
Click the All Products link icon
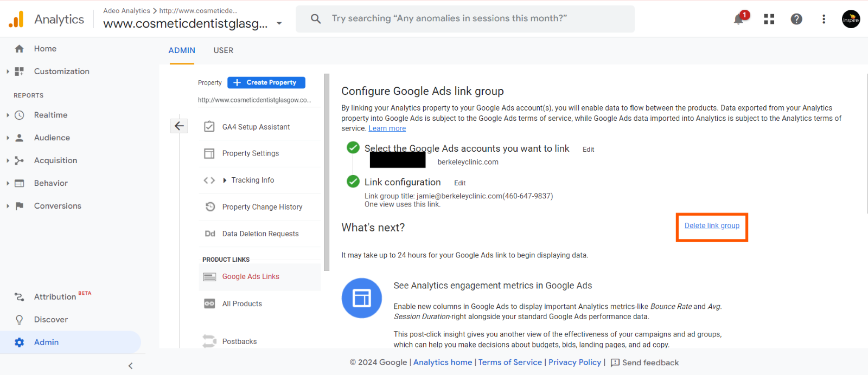pyautogui.click(x=209, y=303)
